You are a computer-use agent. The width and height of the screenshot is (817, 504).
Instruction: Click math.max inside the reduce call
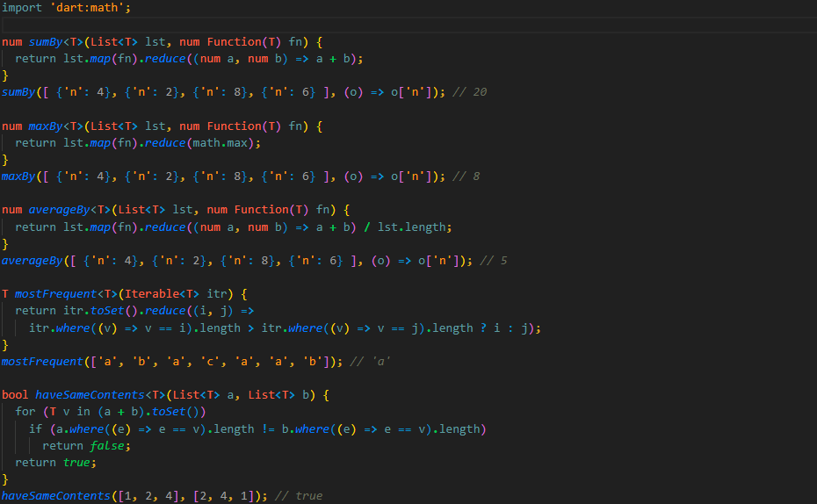220,142
